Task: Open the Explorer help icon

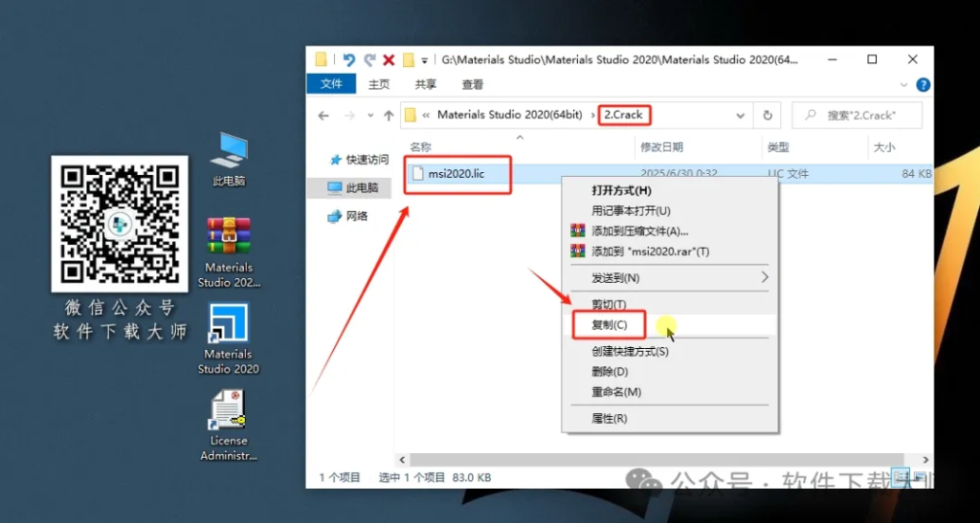Action: tap(923, 84)
